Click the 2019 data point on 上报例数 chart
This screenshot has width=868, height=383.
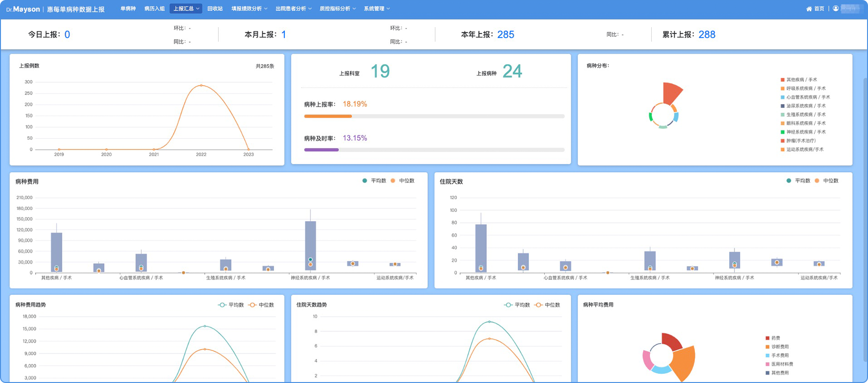pos(59,150)
